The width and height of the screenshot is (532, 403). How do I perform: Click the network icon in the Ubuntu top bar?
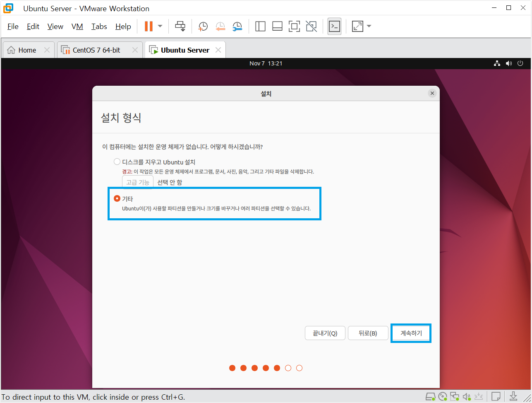pyautogui.click(x=497, y=63)
